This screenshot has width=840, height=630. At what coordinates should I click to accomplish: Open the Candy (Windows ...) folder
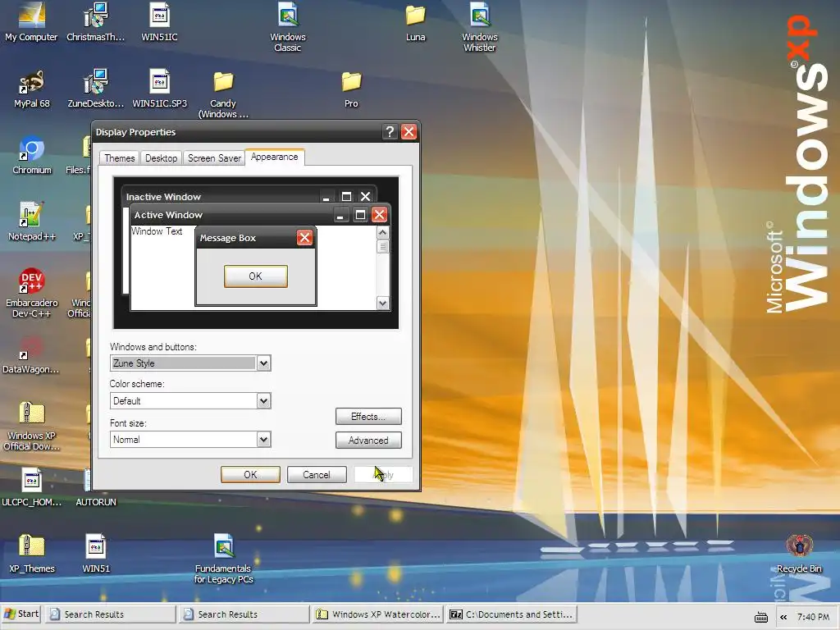point(223,94)
